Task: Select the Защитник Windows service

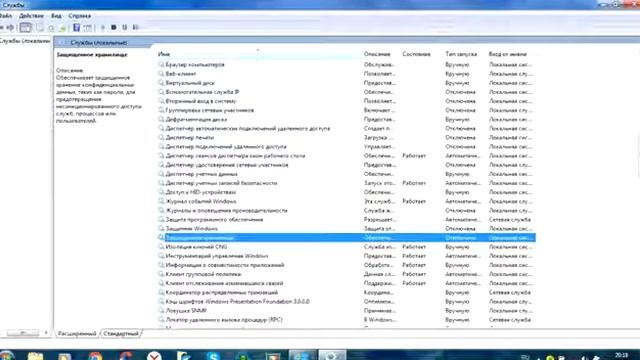Action: click(x=346, y=229)
